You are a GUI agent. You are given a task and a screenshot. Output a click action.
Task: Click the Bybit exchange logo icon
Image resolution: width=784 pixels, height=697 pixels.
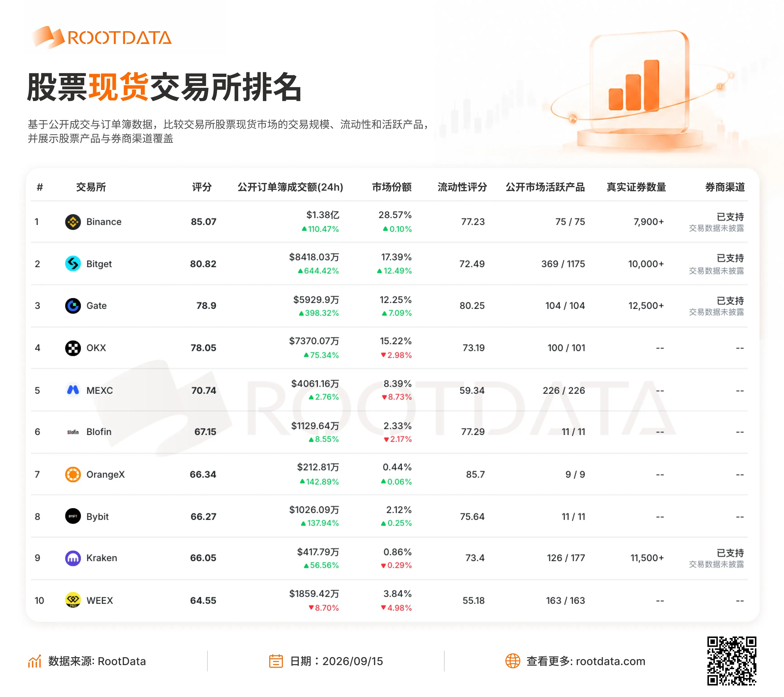[x=73, y=516]
